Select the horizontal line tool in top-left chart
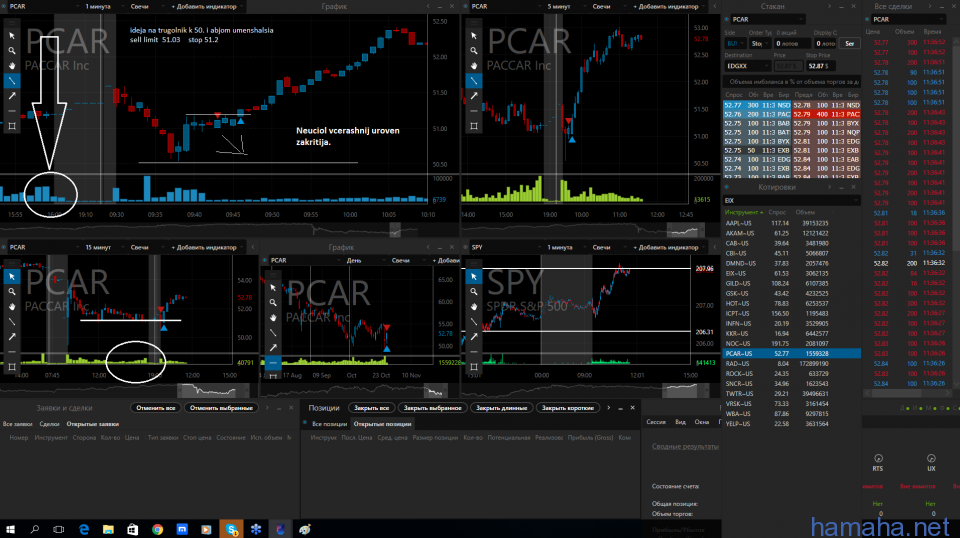Screen dimensions: 960x538 pos(12,111)
